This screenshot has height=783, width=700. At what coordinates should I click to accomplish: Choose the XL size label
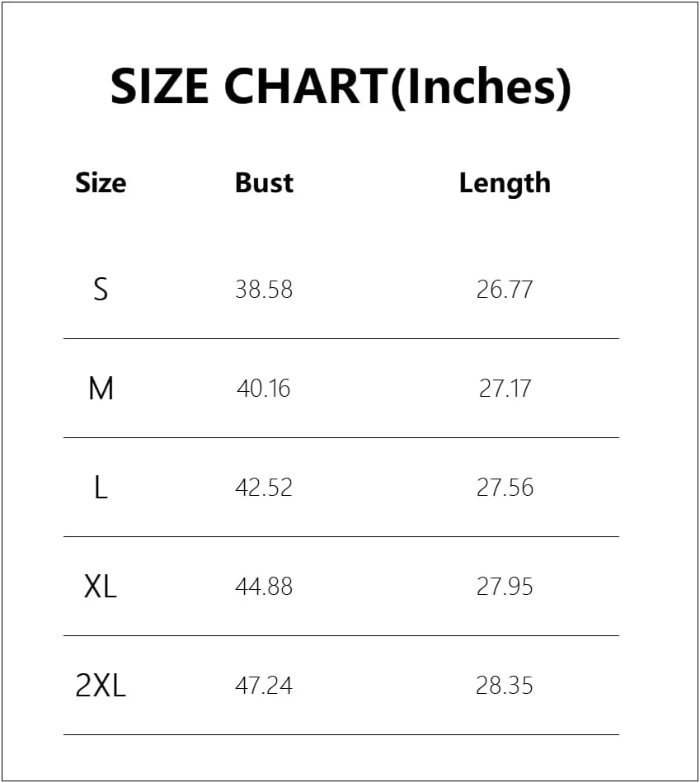(x=101, y=587)
